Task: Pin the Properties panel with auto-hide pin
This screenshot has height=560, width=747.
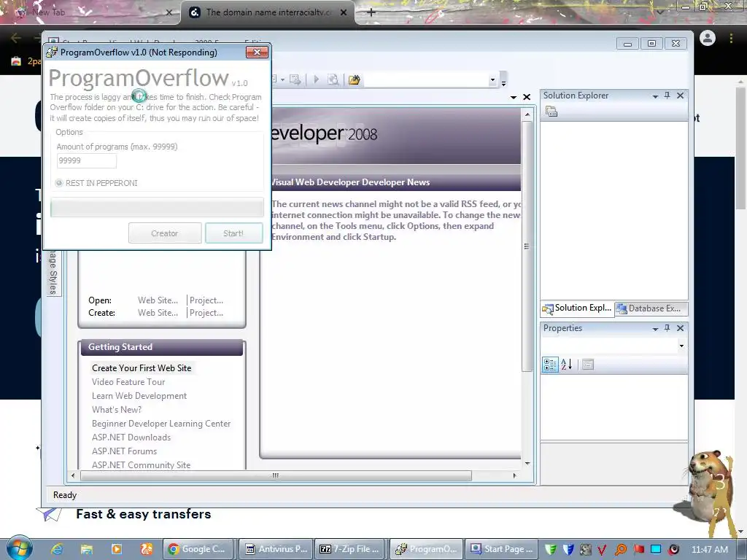Action: pos(667,327)
